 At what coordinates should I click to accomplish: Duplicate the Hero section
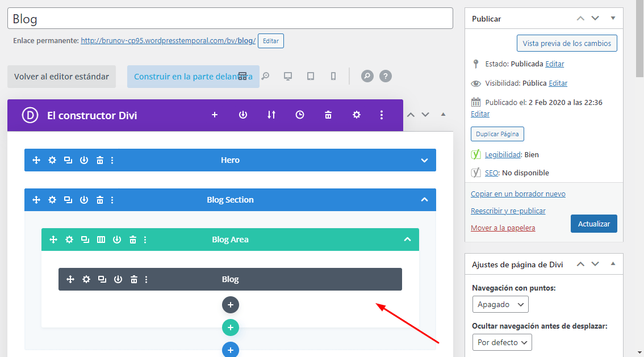[x=68, y=160]
